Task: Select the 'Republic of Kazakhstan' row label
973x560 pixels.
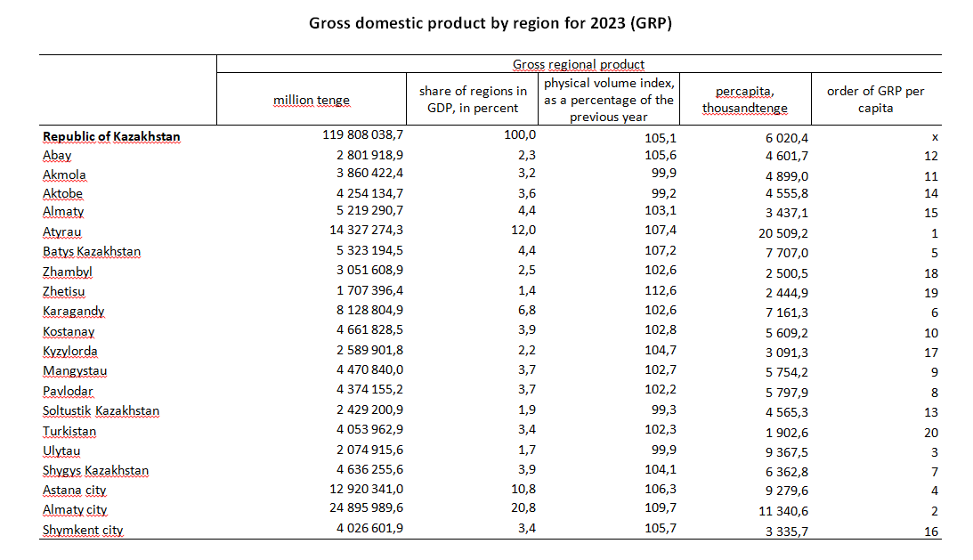Action: coord(111,137)
